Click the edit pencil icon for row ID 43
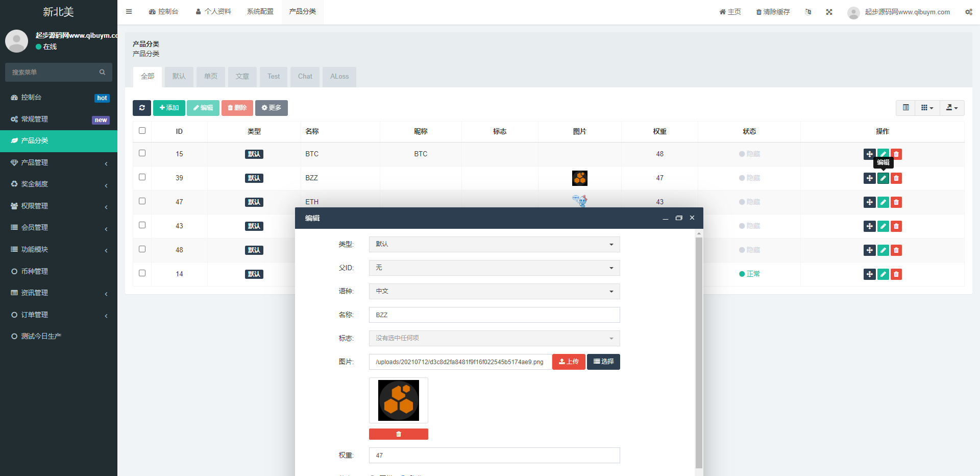The image size is (980, 476). [883, 226]
